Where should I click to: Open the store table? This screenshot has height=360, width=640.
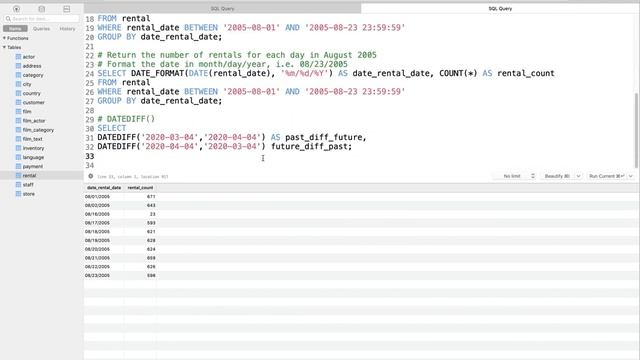click(29, 194)
